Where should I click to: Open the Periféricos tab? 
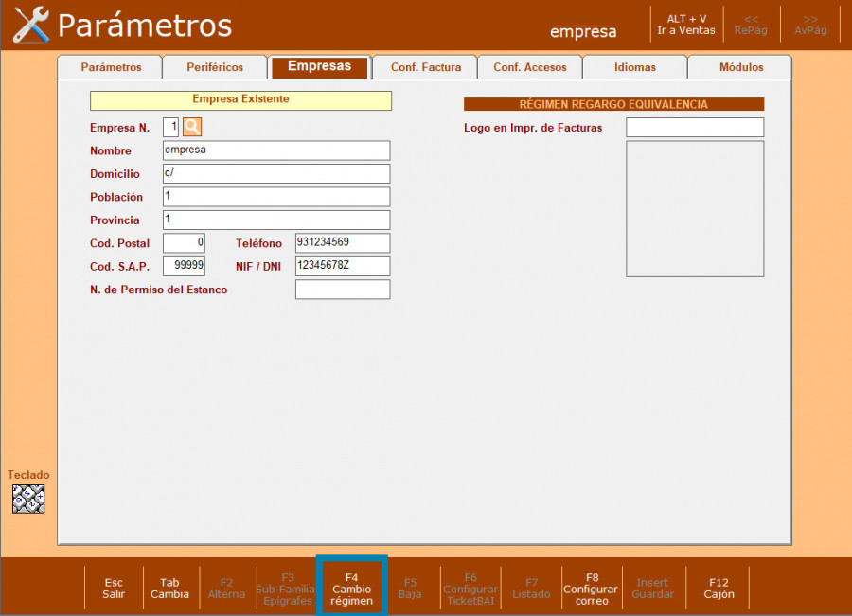(215, 67)
